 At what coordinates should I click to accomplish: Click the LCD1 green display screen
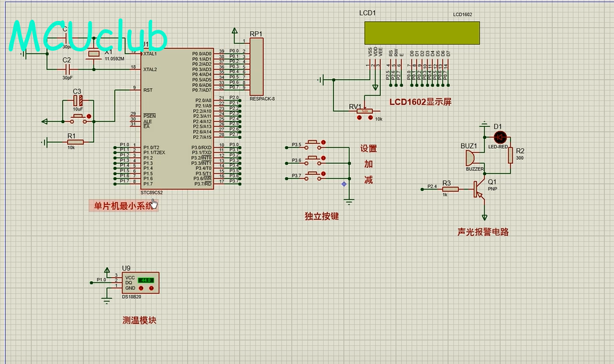pyautogui.click(x=422, y=33)
